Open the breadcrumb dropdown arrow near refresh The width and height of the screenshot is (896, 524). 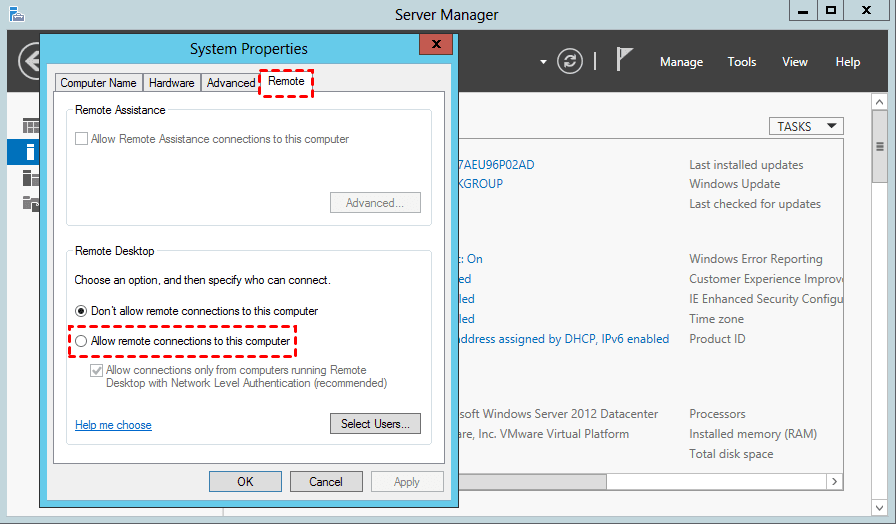coord(543,62)
